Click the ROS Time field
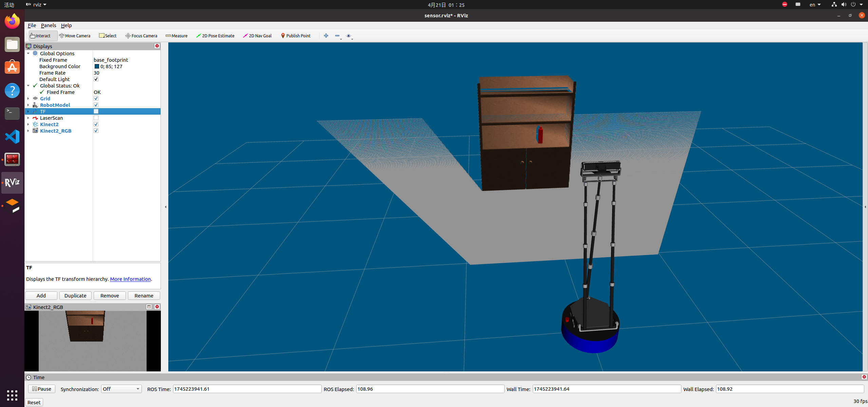The height and width of the screenshot is (407, 868). [x=247, y=389]
